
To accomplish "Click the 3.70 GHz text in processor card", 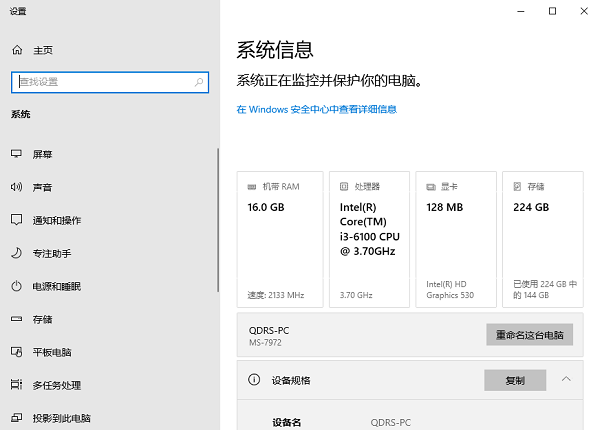I will click(x=356, y=295).
